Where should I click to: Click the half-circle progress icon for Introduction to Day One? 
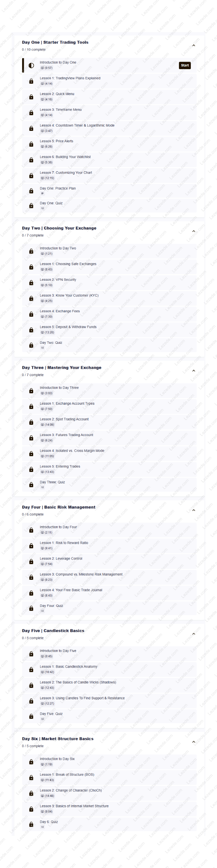pos(31,65)
